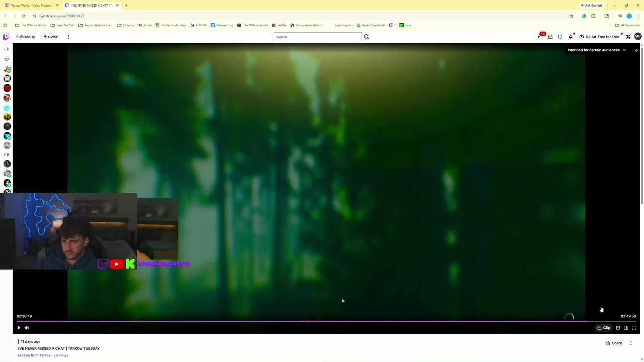Click the green extension icon in toolbar
Viewport: 644px width, 362px height.
coord(584,16)
